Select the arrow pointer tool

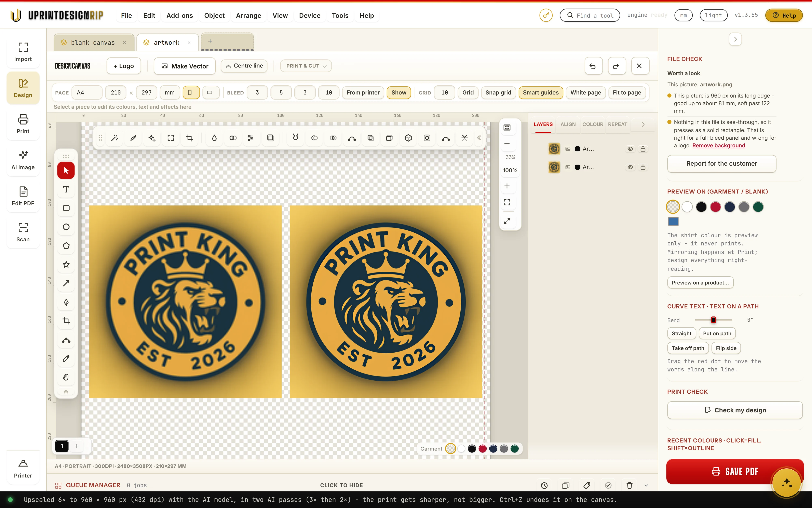coord(66,171)
